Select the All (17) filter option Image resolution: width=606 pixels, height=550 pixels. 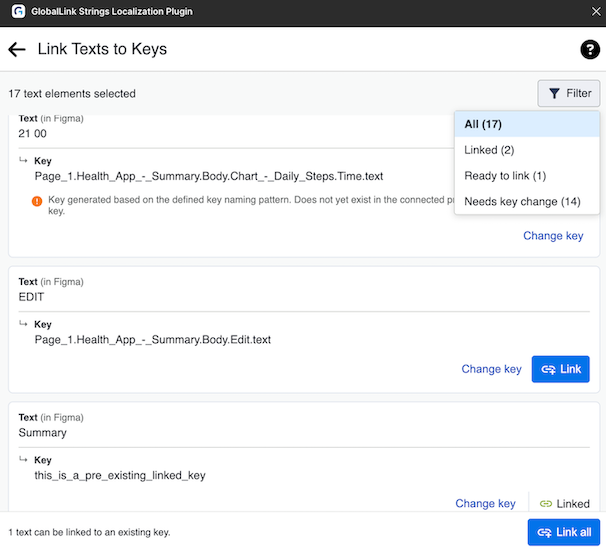(x=527, y=124)
